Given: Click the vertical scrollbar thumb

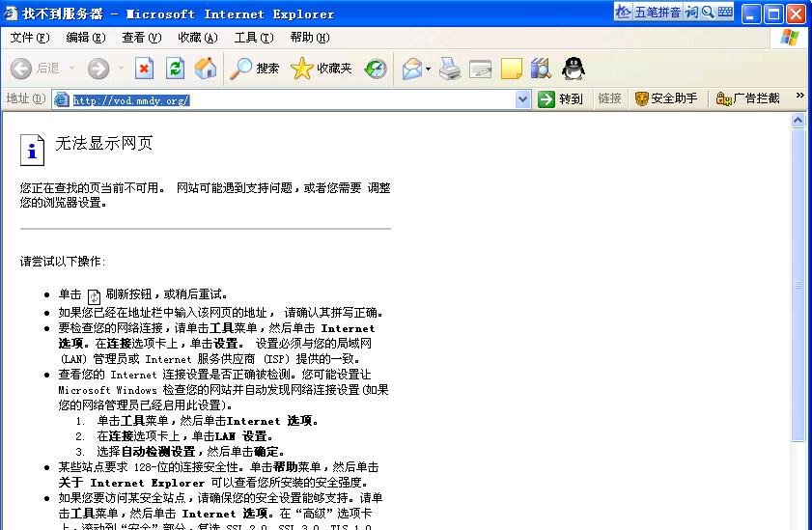Looking at the screenshot, I should 798,285.
